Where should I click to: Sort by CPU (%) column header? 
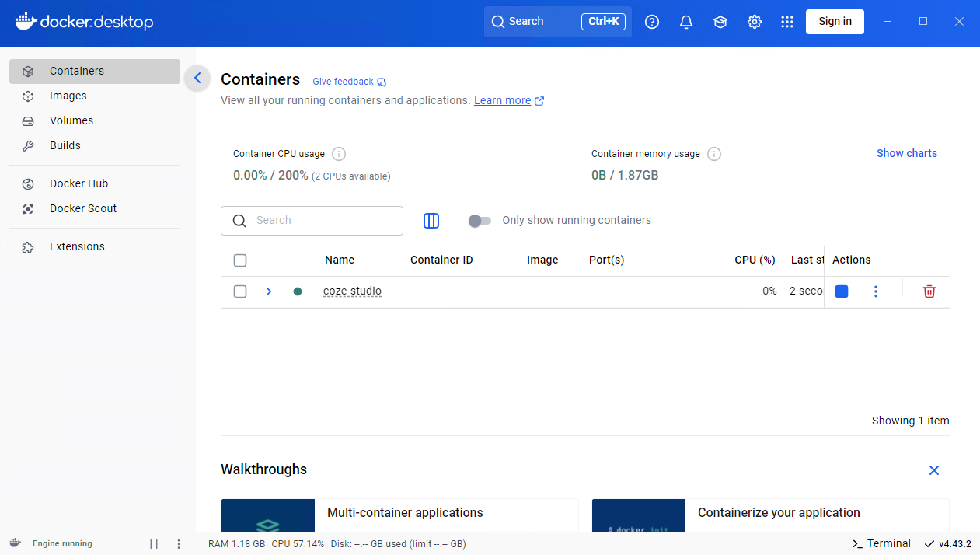755,260
